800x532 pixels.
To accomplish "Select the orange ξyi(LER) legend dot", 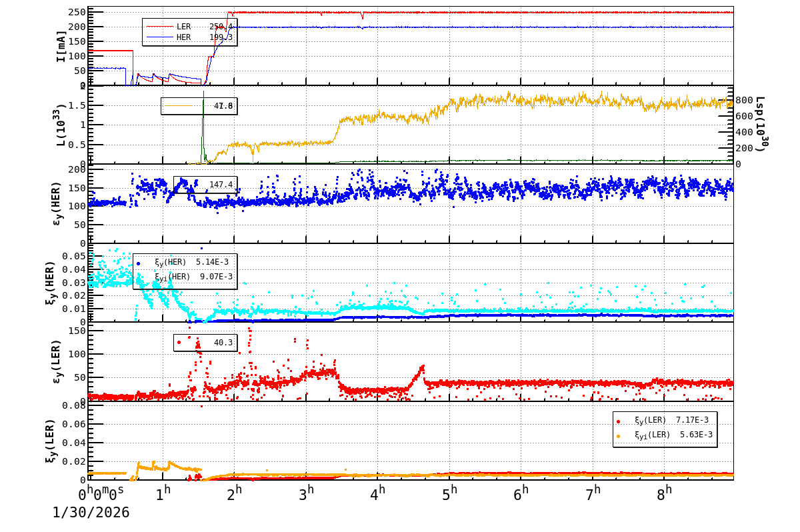I will [x=619, y=436].
